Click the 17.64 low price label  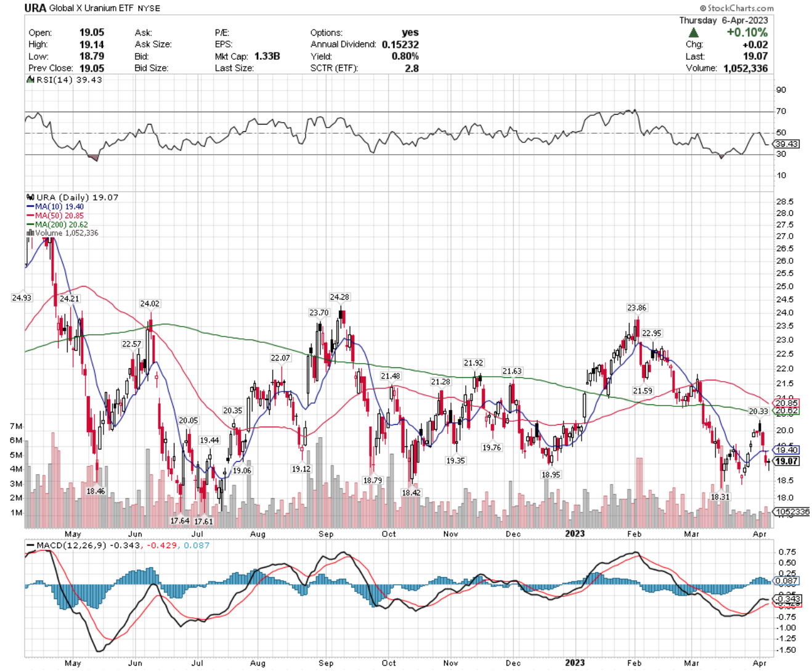coord(180,521)
